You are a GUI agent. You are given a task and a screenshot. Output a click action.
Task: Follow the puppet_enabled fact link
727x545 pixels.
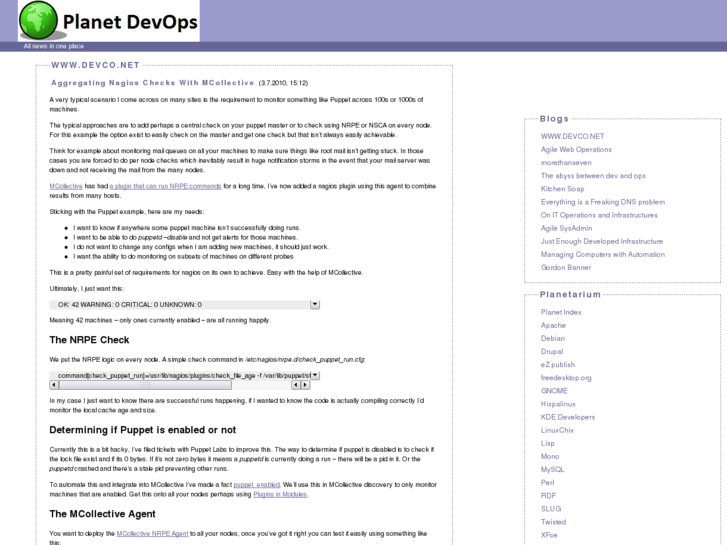(x=256, y=485)
